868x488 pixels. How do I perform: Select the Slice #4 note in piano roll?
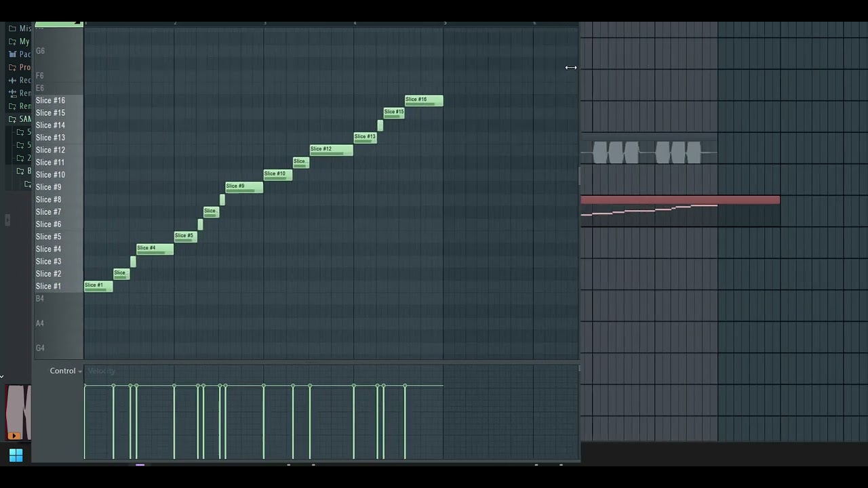tap(155, 249)
